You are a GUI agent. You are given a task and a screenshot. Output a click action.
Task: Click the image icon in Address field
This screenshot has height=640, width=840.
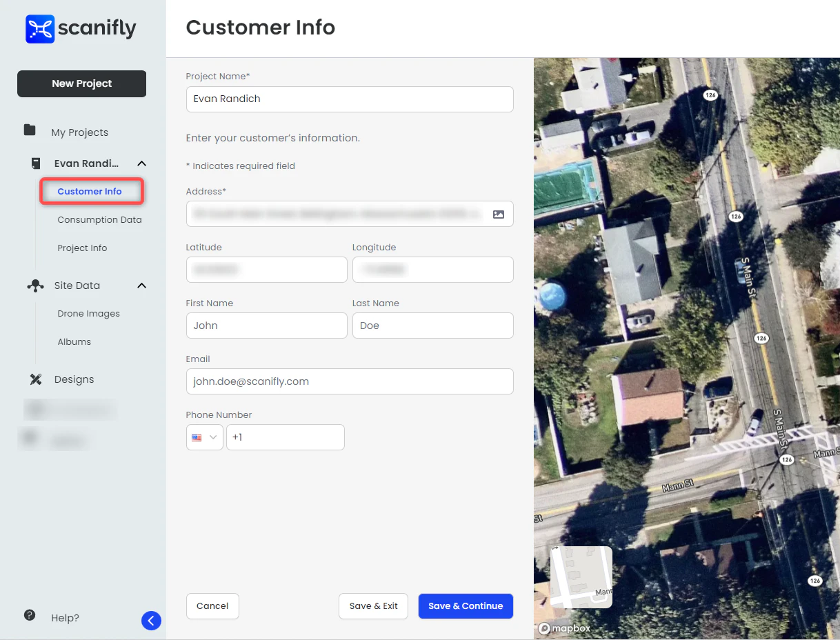[499, 214]
